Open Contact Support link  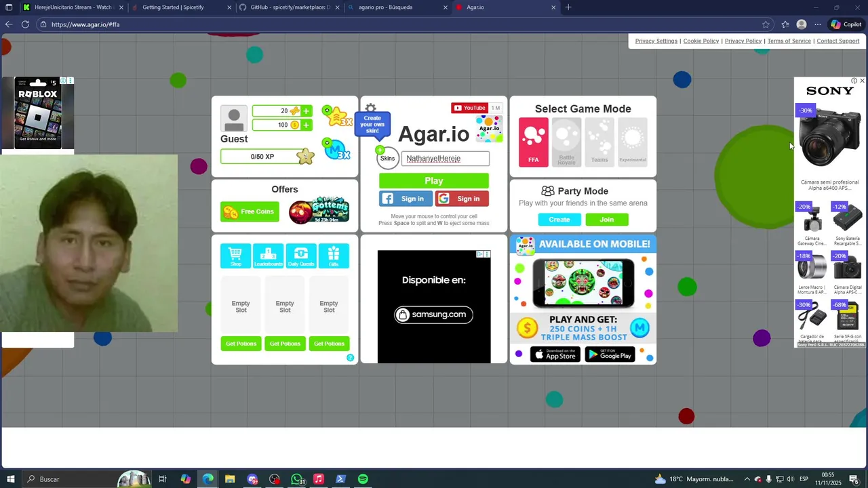pos(838,41)
